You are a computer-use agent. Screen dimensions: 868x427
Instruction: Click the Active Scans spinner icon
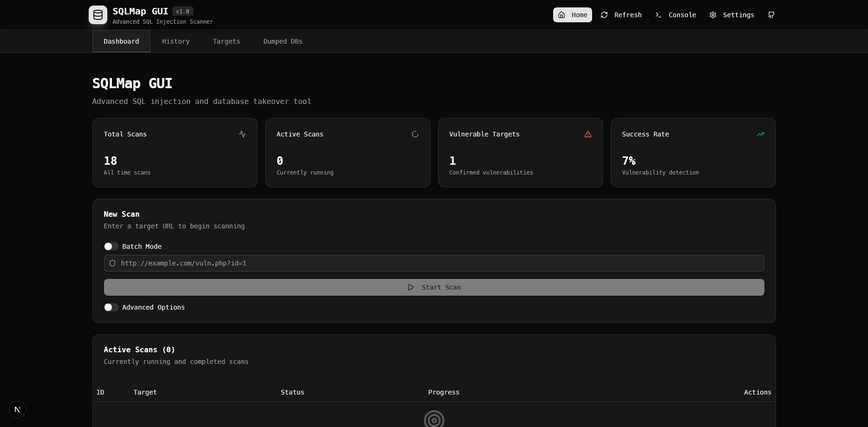tap(415, 134)
